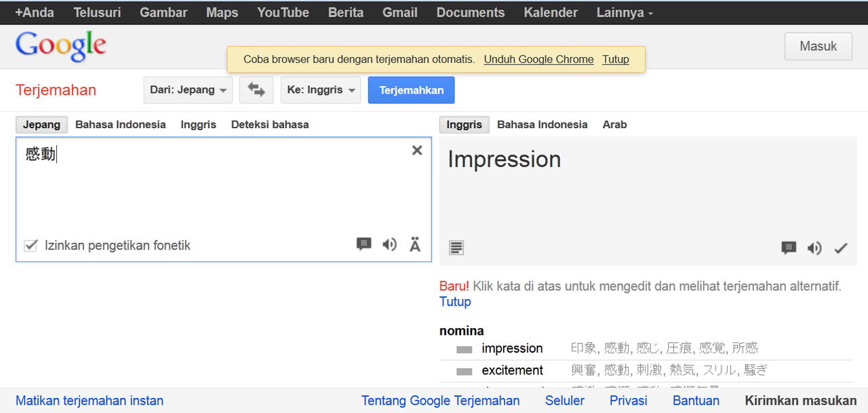This screenshot has height=413, width=868.
Task: Listen to the English translation
Action: pos(814,248)
